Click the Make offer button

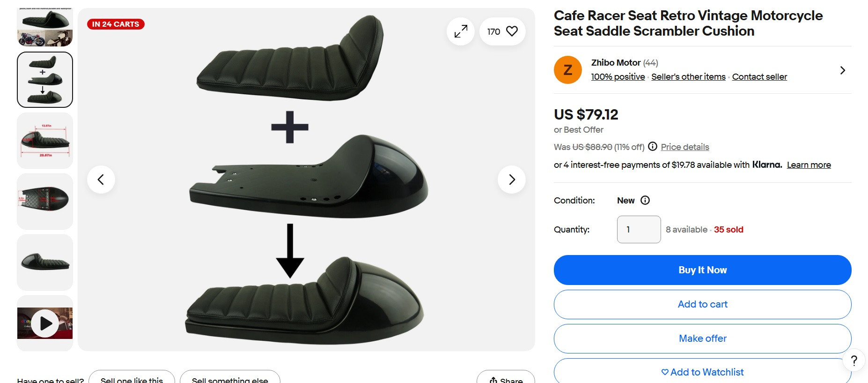coord(702,338)
